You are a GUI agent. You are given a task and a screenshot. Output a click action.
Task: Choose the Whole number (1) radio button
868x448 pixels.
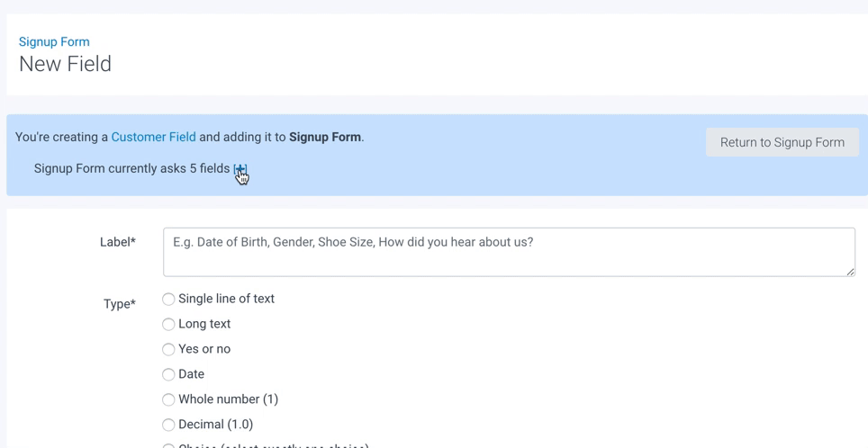[x=168, y=399]
